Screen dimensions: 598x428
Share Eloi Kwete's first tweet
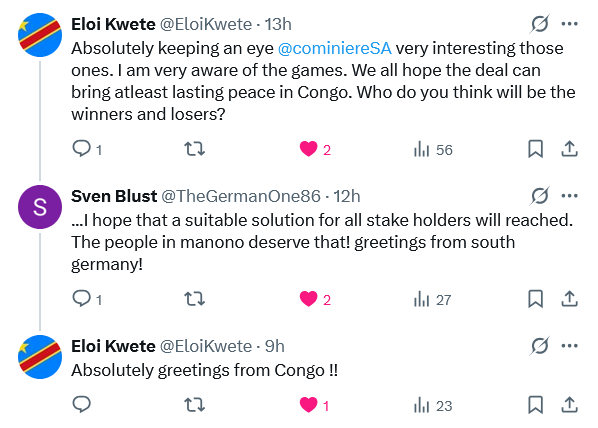569,149
